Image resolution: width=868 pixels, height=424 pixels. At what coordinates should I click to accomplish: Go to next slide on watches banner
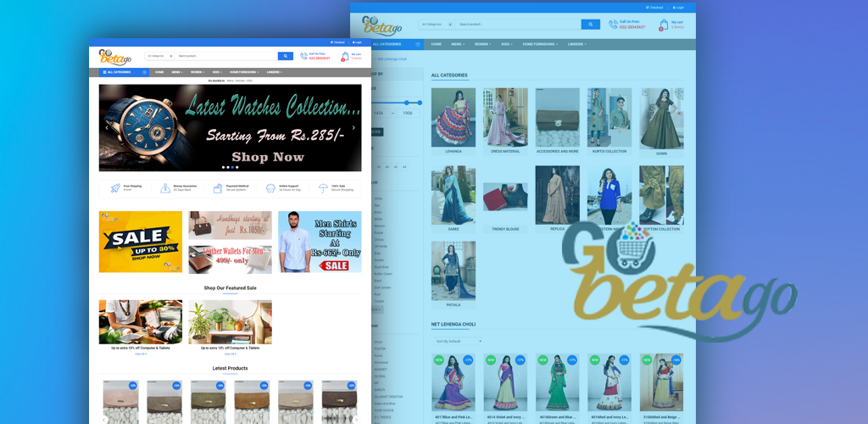pos(353,127)
